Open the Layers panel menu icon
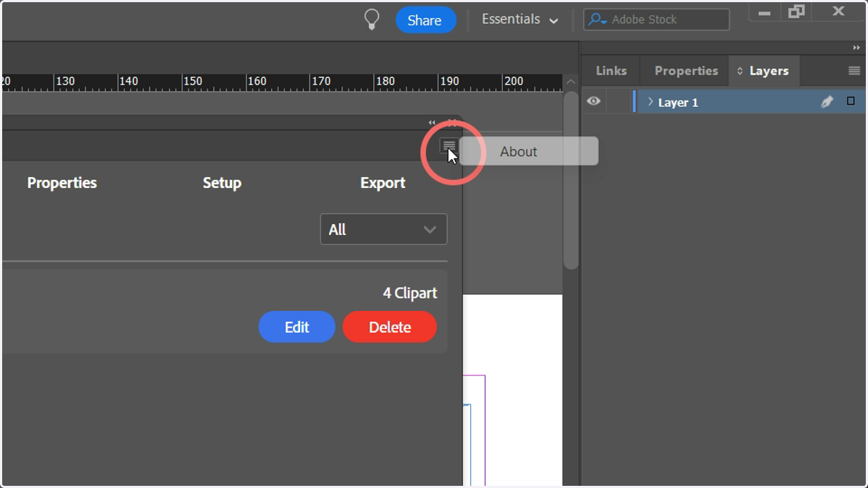Image resolution: width=868 pixels, height=488 pixels. (x=854, y=71)
